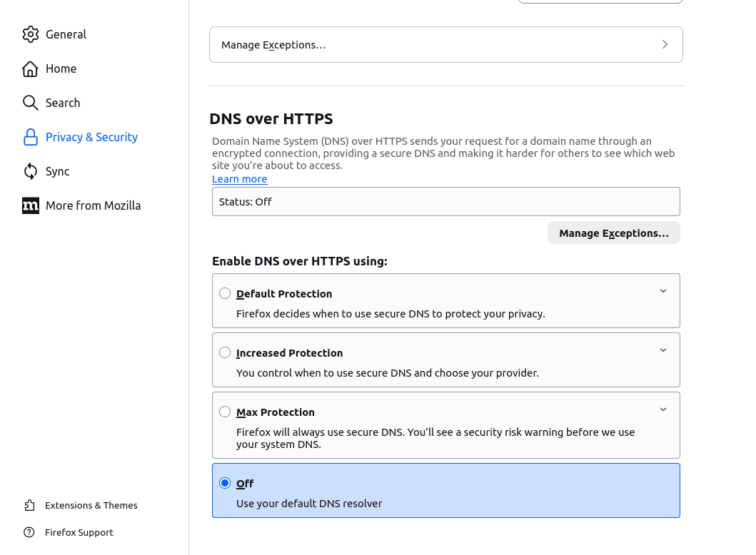The width and height of the screenshot is (756, 555).
Task: Click the DNS Manage Exceptions button
Action: (613, 233)
